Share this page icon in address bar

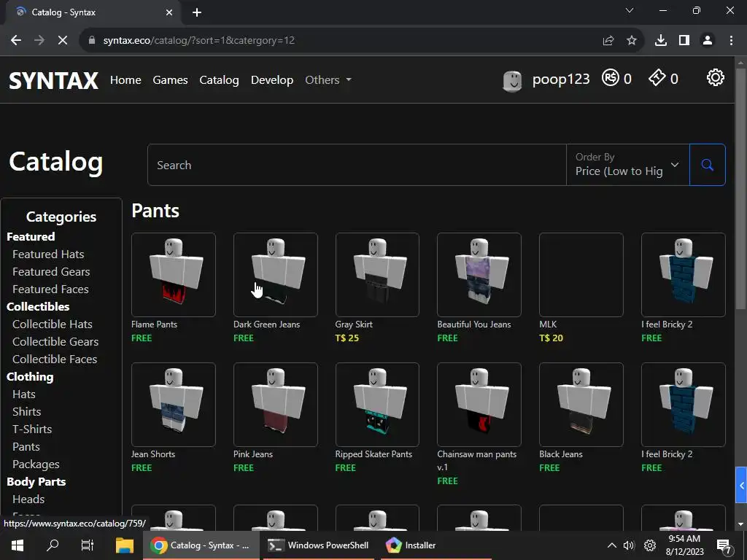coord(608,41)
